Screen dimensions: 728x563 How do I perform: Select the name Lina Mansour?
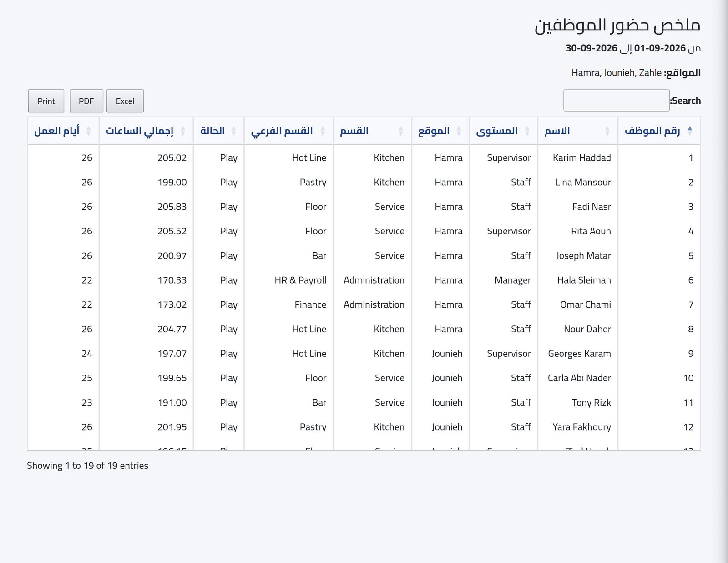(583, 183)
